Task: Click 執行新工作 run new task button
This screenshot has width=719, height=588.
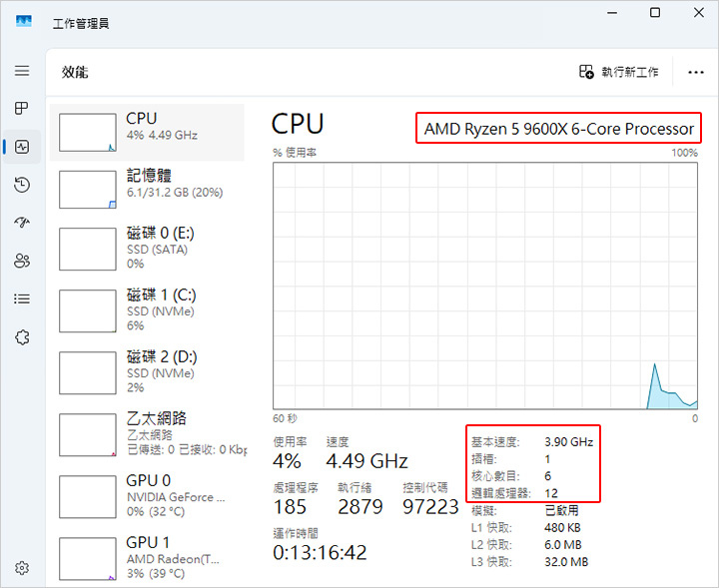Action: coord(618,72)
